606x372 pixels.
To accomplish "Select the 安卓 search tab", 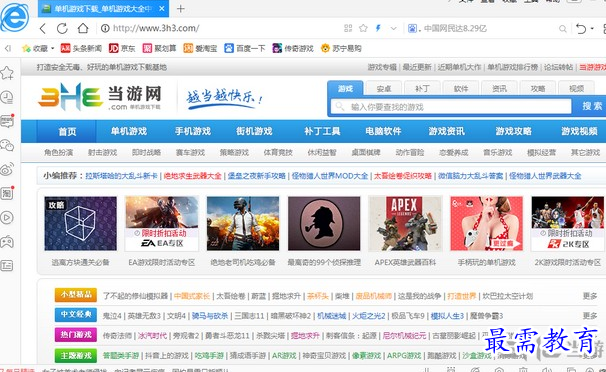I will pyautogui.click(x=384, y=89).
